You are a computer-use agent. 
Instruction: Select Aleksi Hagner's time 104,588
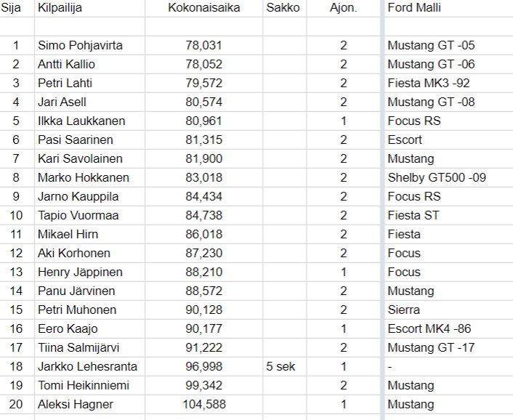203,404
